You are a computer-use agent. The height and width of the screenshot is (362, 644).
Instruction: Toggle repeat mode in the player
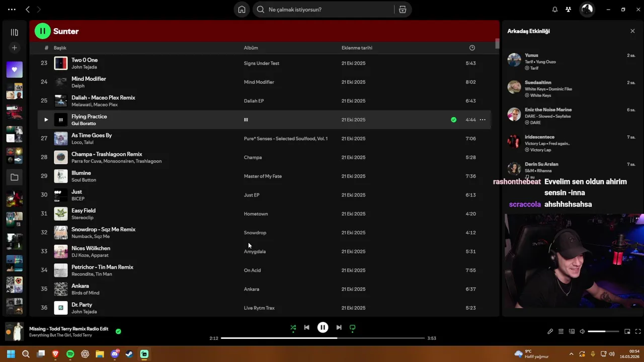[353, 328]
